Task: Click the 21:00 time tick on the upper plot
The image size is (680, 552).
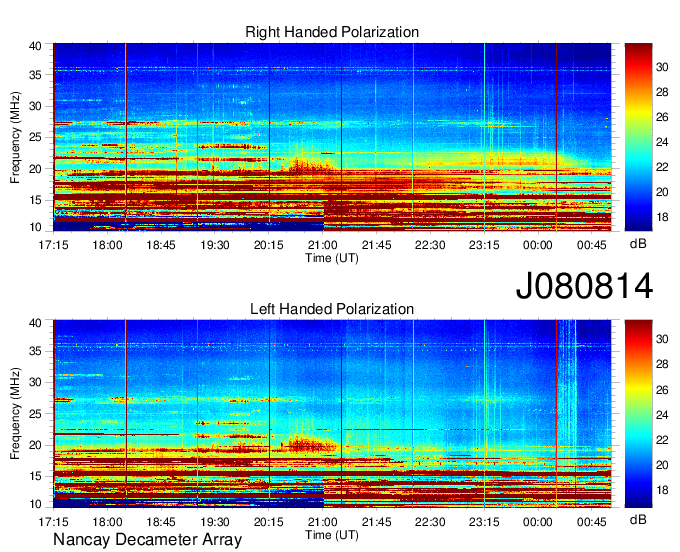Action: point(322,245)
